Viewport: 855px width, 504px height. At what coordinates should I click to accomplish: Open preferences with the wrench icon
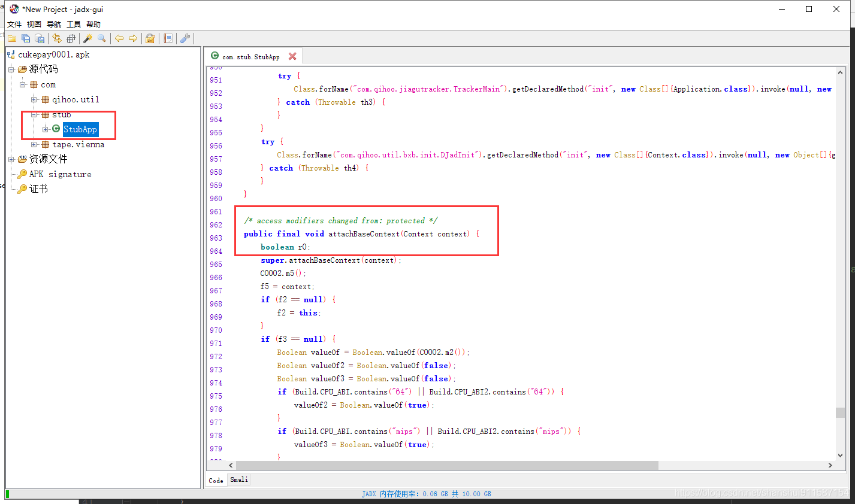pos(185,38)
